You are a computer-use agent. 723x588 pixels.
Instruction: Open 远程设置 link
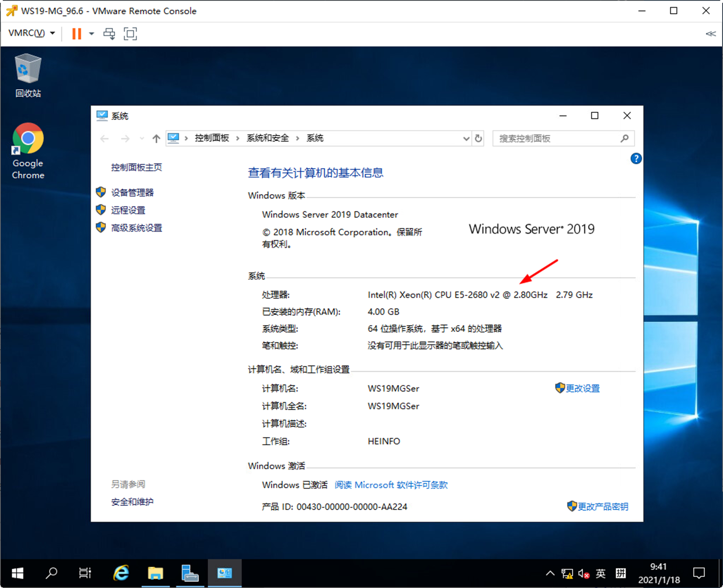tap(128, 210)
